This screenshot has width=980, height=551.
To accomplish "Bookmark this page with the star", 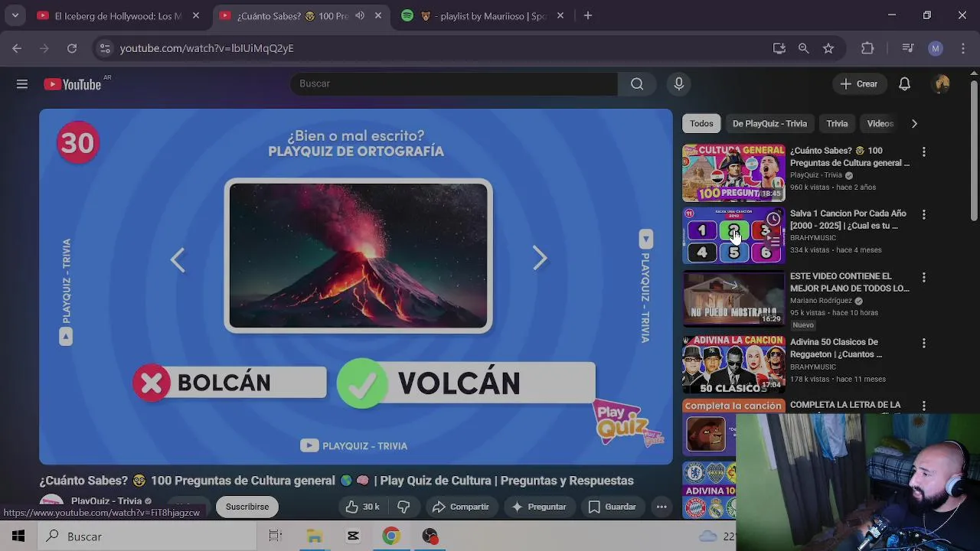I will tap(828, 48).
